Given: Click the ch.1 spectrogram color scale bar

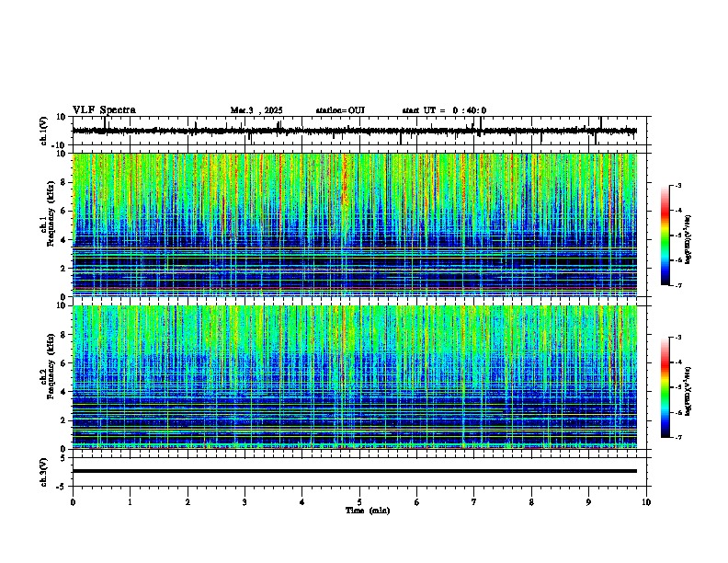Looking at the screenshot, I should pyautogui.click(x=665, y=236).
